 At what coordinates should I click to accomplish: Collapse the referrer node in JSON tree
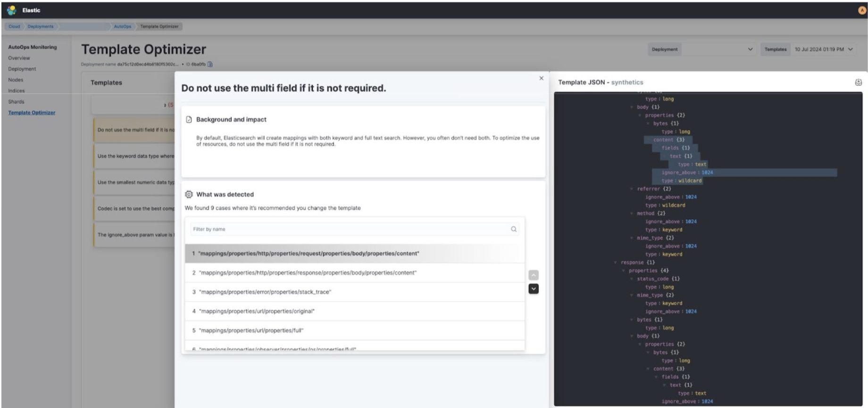coord(632,189)
